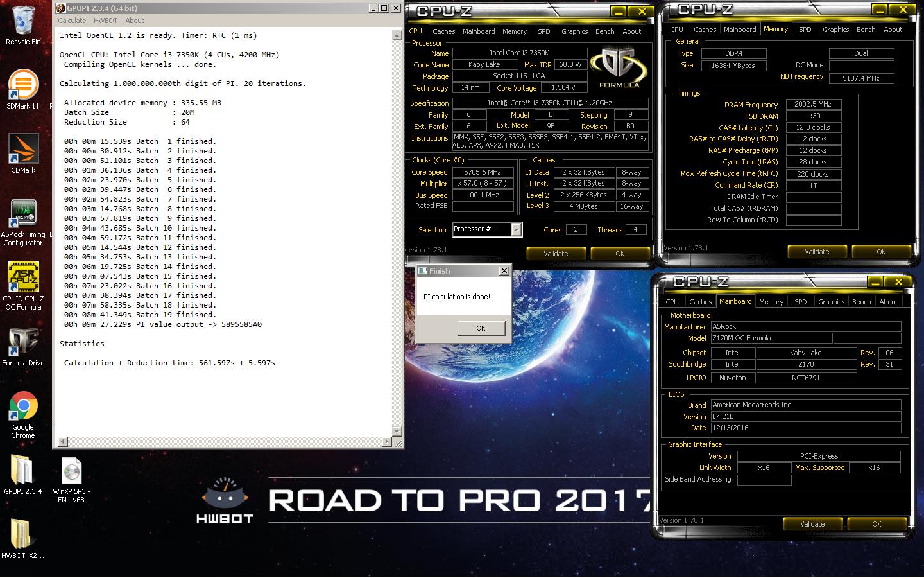
Task: Click OK in the Finish dialog
Action: click(481, 328)
